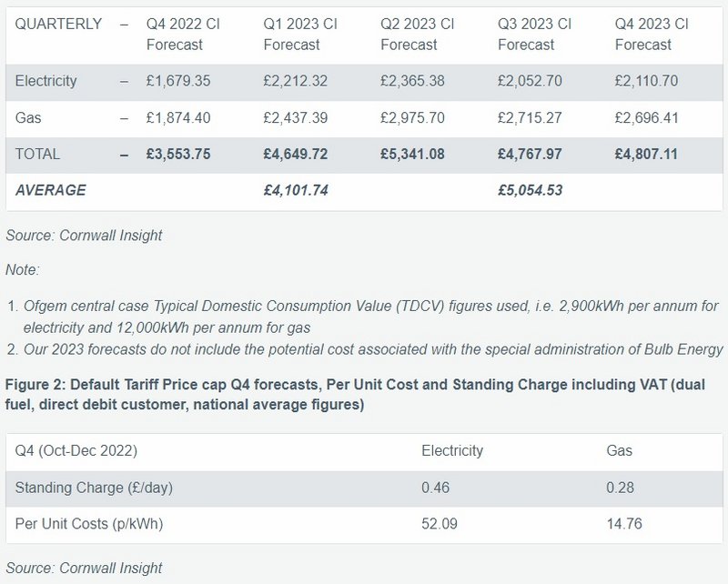728x584 pixels.
Task: Click the Per Unit Costs (p/kWh) row
Action: click(x=88, y=524)
